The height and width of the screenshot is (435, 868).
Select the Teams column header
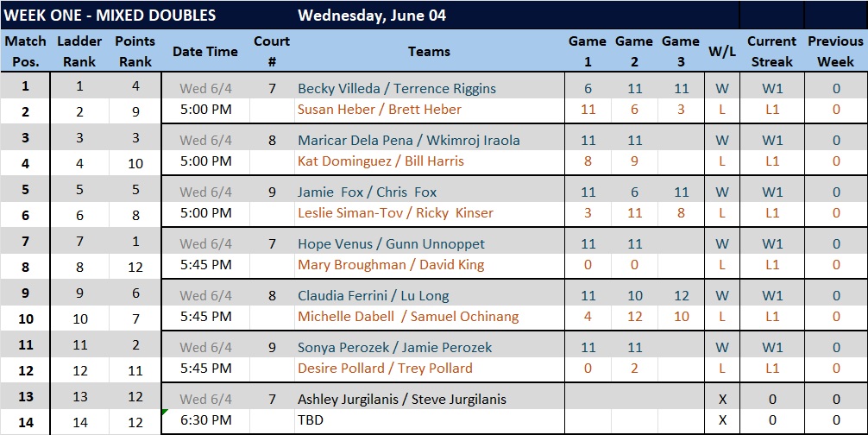pos(429,52)
